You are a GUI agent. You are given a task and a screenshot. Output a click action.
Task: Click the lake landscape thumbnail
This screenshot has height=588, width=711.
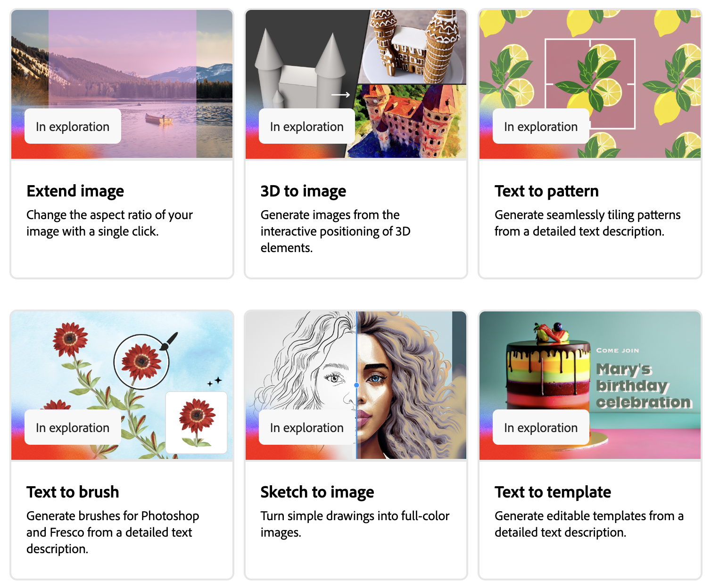click(x=122, y=84)
